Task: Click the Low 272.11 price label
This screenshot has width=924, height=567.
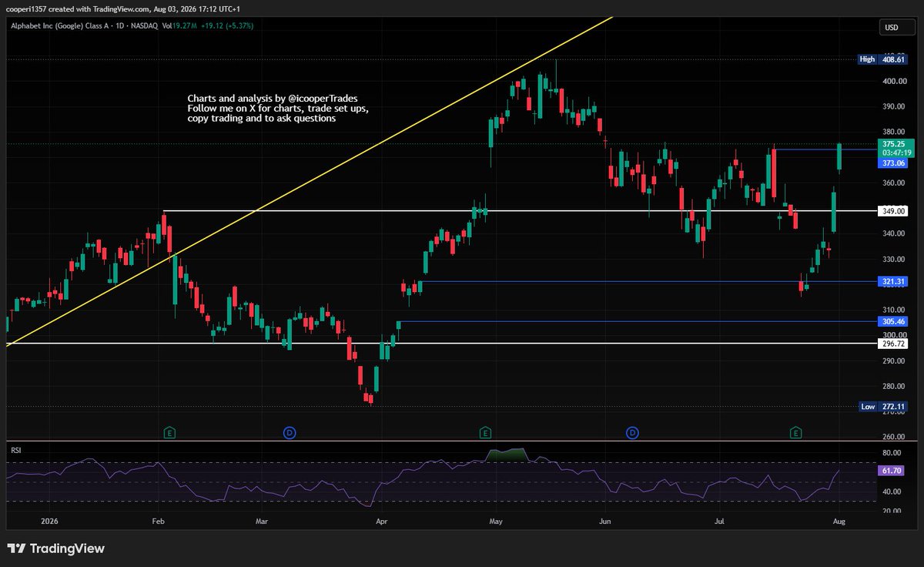Action: click(882, 407)
